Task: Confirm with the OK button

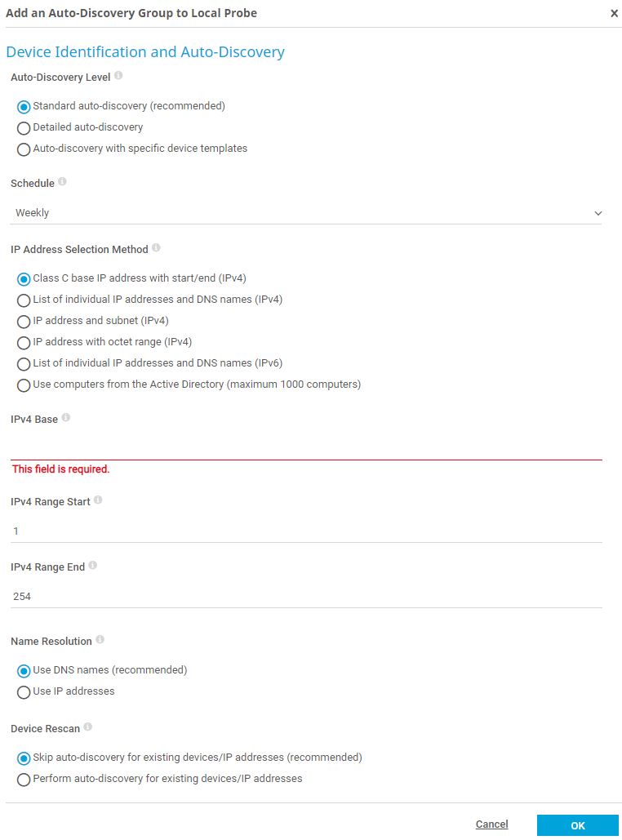Action: [577, 825]
